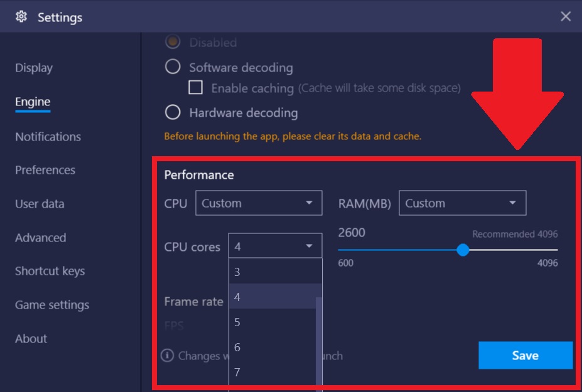Image resolution: width=582 pixels, height=392 pixels.
Task: Click the info icon beside Changes notice
Action: pyautogui.click(x=167, y=355)
